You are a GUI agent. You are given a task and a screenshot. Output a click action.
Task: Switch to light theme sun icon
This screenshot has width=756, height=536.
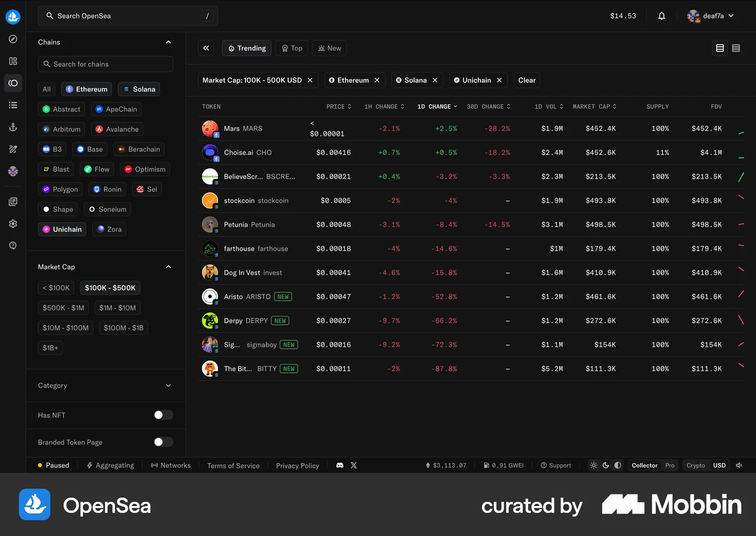594,466
